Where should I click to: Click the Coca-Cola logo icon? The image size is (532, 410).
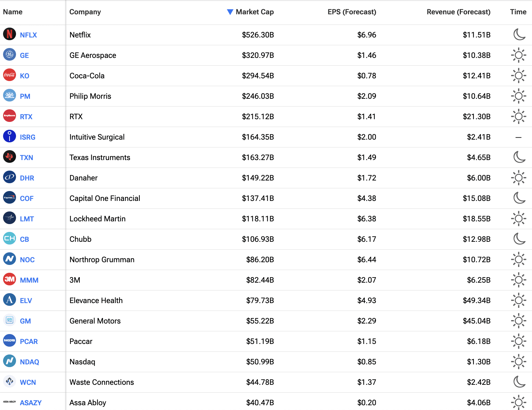[10, 75]
